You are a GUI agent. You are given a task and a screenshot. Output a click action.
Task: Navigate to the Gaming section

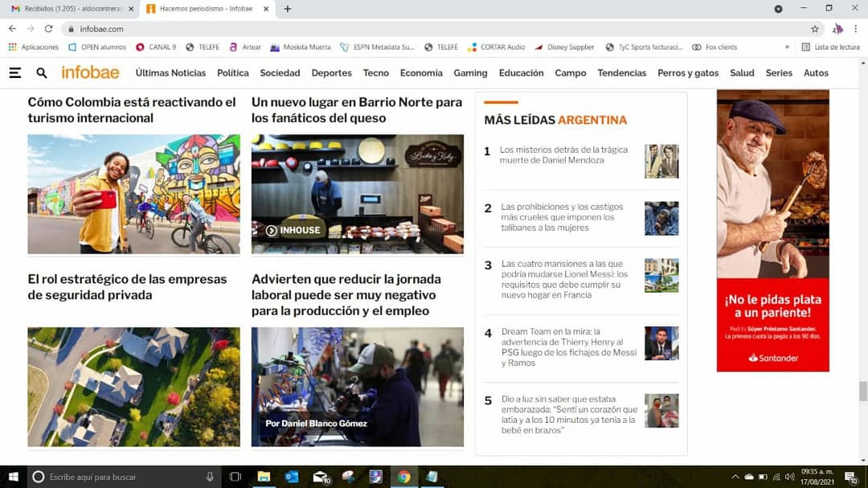click(x=470, y=72)
